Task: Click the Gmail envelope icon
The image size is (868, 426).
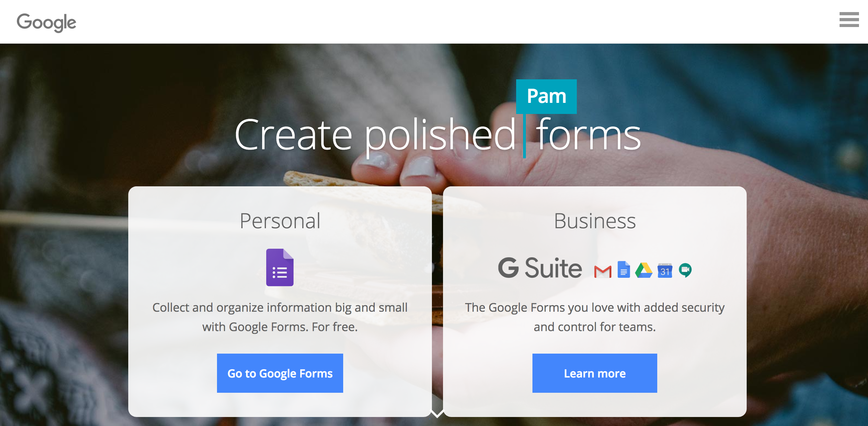Action: (603, 272)
